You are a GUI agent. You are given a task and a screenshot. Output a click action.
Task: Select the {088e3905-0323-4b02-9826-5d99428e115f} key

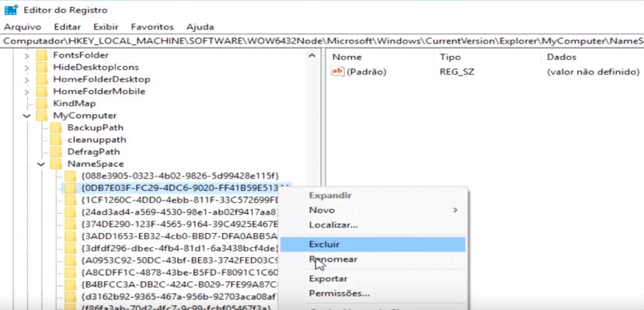[x=180, y=176]
